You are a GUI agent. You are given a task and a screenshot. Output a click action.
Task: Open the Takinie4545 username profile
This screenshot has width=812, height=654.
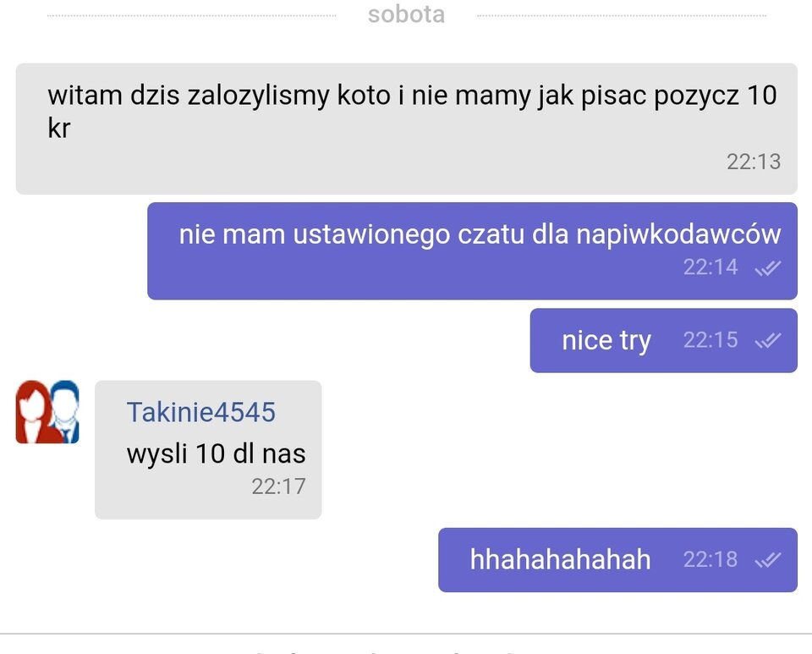click(200, 412)
